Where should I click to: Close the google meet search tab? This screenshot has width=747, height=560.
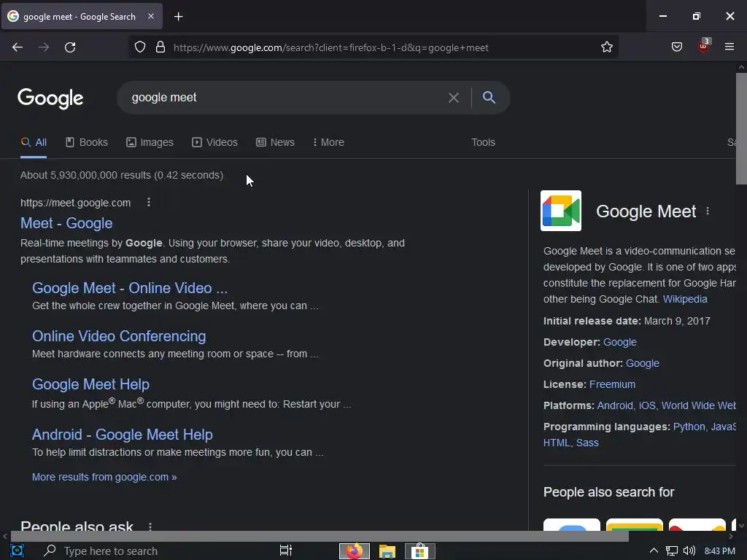pyautogui.click(x=150, y=16)
